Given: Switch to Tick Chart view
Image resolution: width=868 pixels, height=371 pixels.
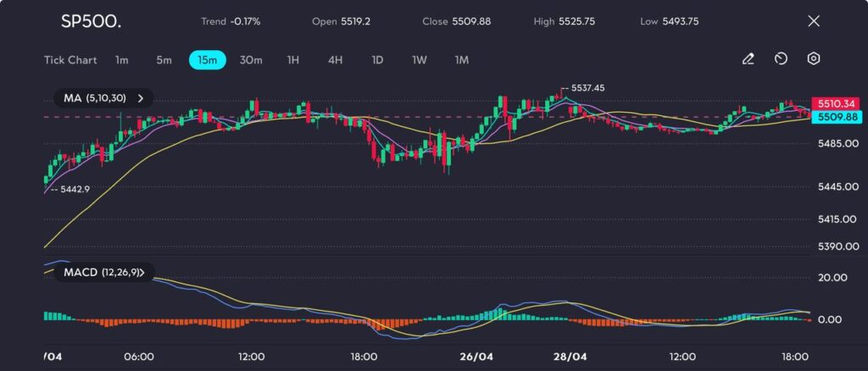Looking at the screenshot, I should point(70,60).
